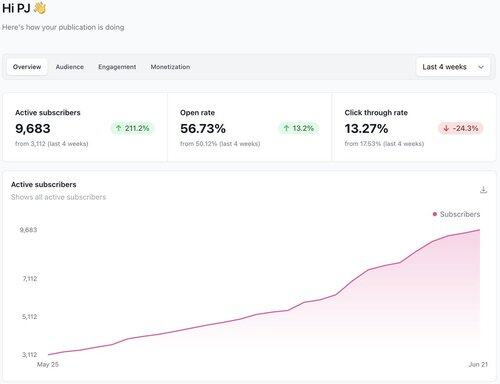Toggle the Subscribers legend dot

pos(435,214)
